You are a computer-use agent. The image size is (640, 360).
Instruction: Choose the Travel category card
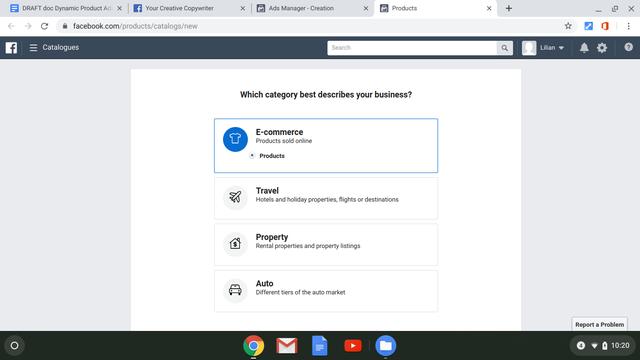pyautogui.click(x=326, y=198)
